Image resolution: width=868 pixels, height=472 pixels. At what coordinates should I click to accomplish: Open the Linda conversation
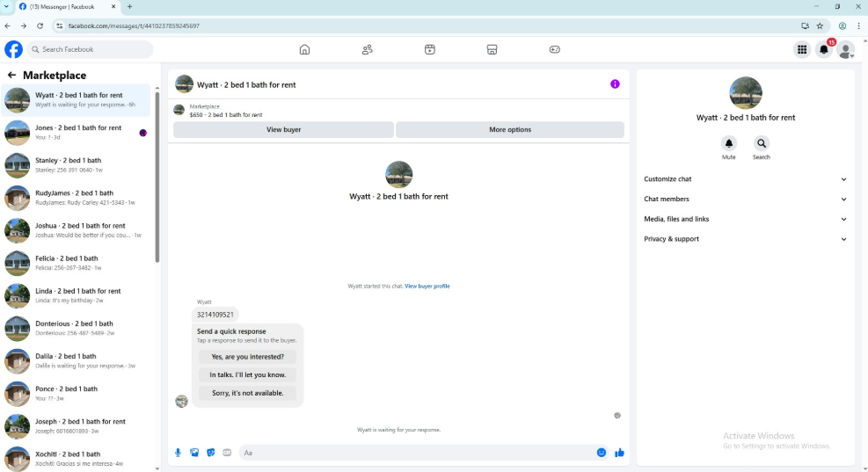76,295
